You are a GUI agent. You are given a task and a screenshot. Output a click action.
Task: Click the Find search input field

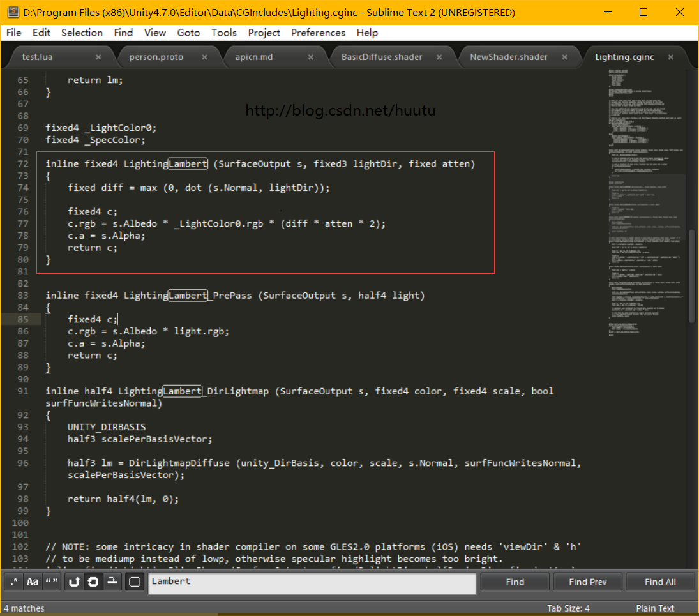pos(312,583)
